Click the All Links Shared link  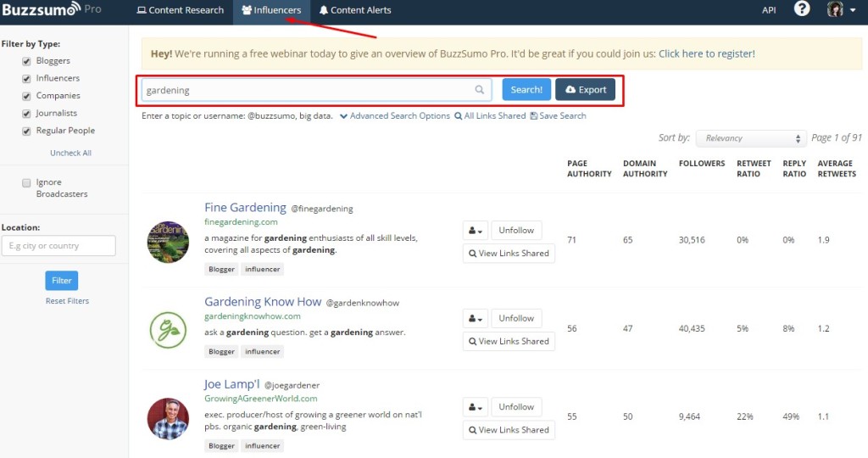click(x=490, y=115)
